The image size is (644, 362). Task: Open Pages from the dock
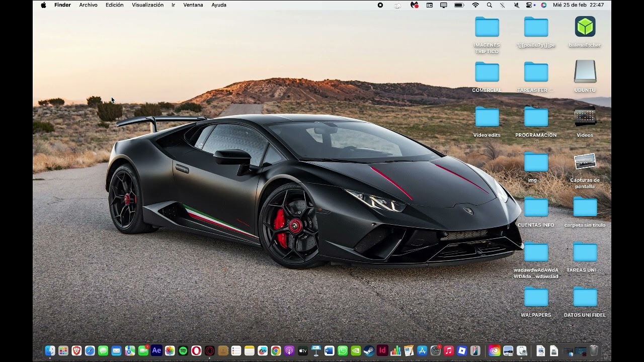[409, 350]
